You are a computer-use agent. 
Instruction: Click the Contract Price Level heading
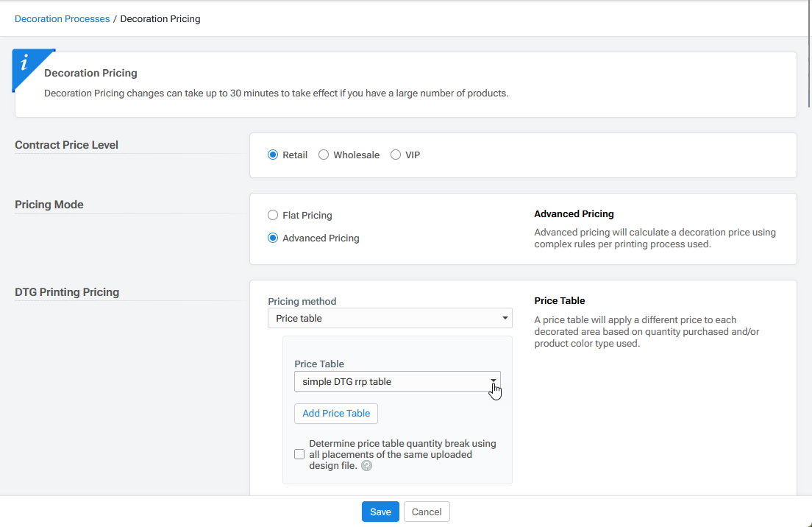click(67, 145)
